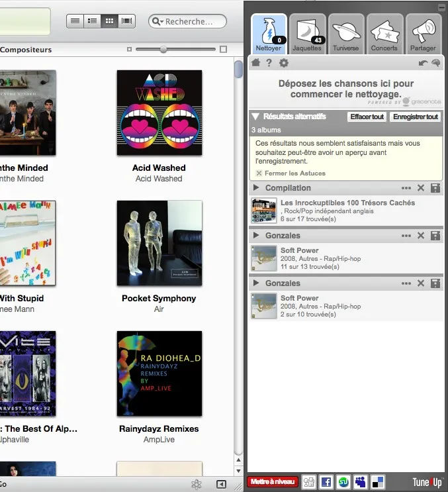This screenshot has height=492, width=448.
Task: Click the grid scrollbar down arrow
Action: [x=238, y=471]
